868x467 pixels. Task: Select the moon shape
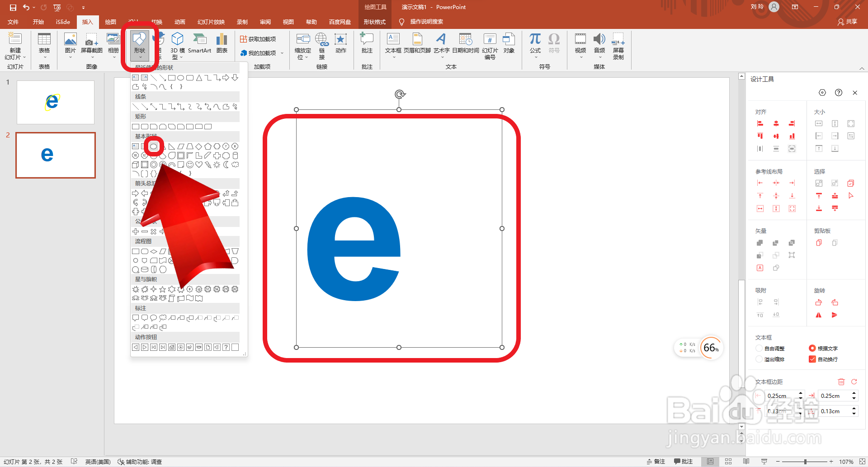click(226, 165)
